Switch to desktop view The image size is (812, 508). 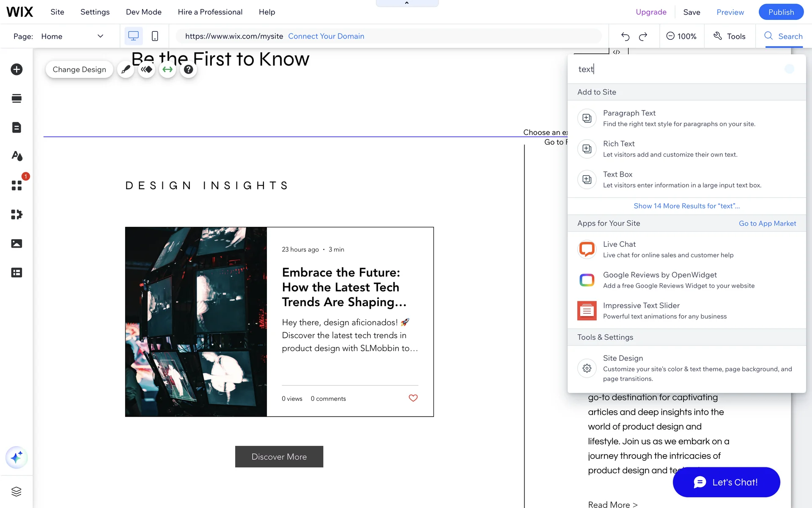133,36
